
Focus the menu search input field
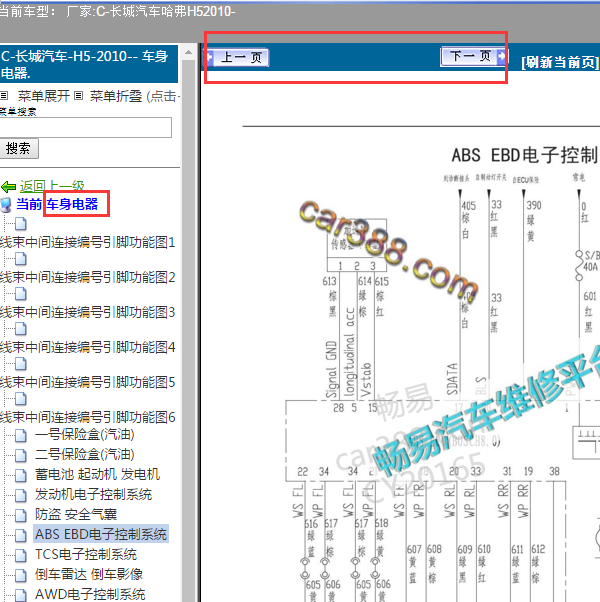[x=85, y=127]
